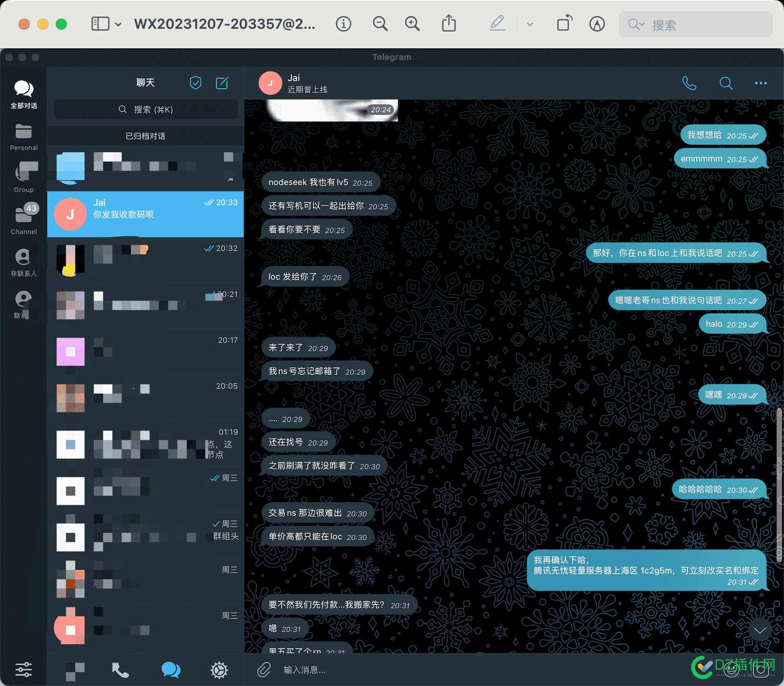Show the Preview markup toolbar
Screen dimensions: 784x686
pyautogui.click(x=597, y=24)
